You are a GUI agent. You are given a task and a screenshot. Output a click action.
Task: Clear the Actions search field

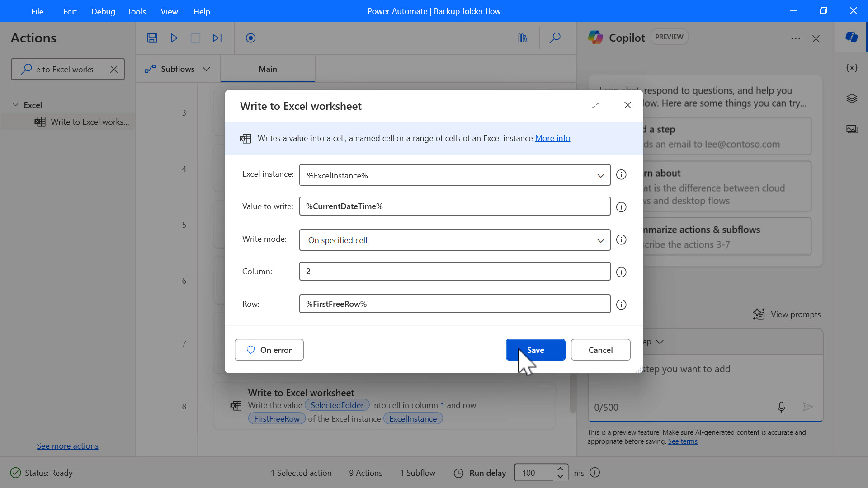[114, 69]
